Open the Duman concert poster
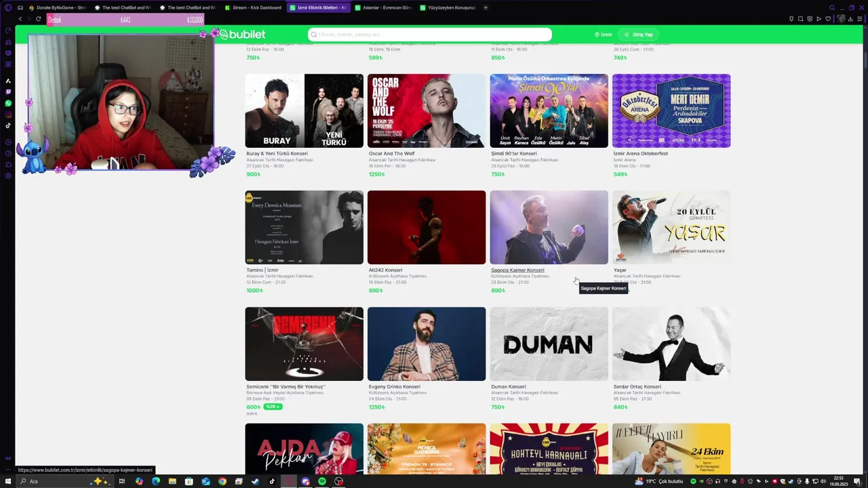This screenshot has height=488, width=868. point(549,344)
